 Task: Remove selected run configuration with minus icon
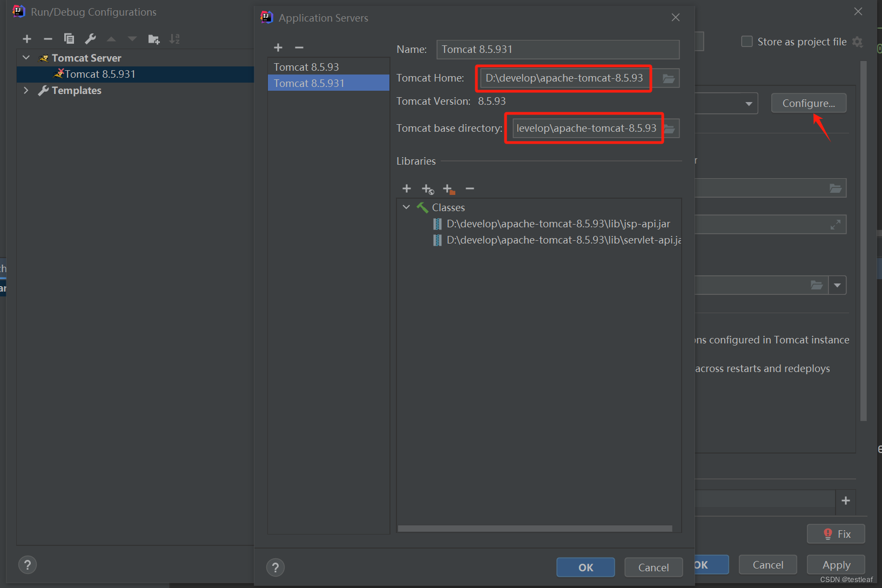(48, 39)
